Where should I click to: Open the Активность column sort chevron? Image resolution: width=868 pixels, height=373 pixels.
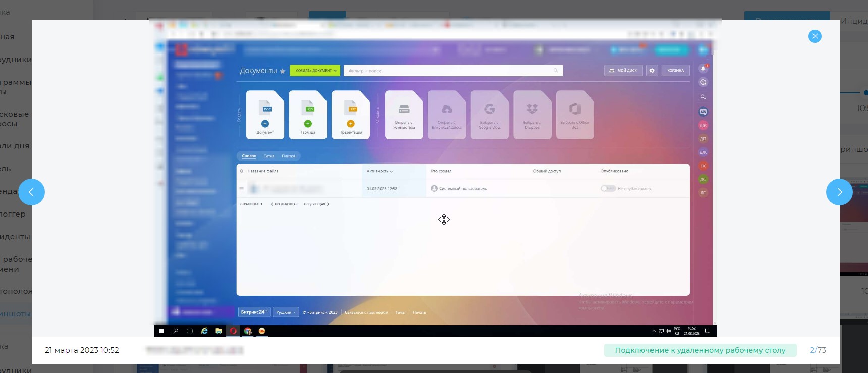391,172
